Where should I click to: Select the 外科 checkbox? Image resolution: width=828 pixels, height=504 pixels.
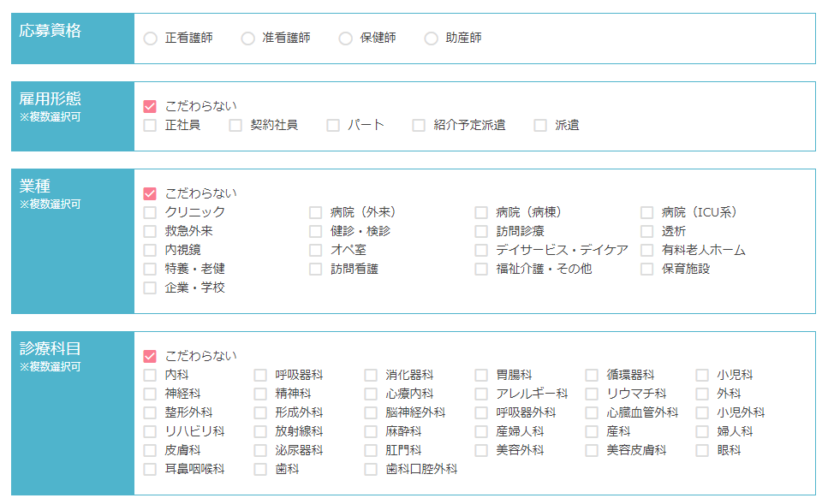point(702,394)
